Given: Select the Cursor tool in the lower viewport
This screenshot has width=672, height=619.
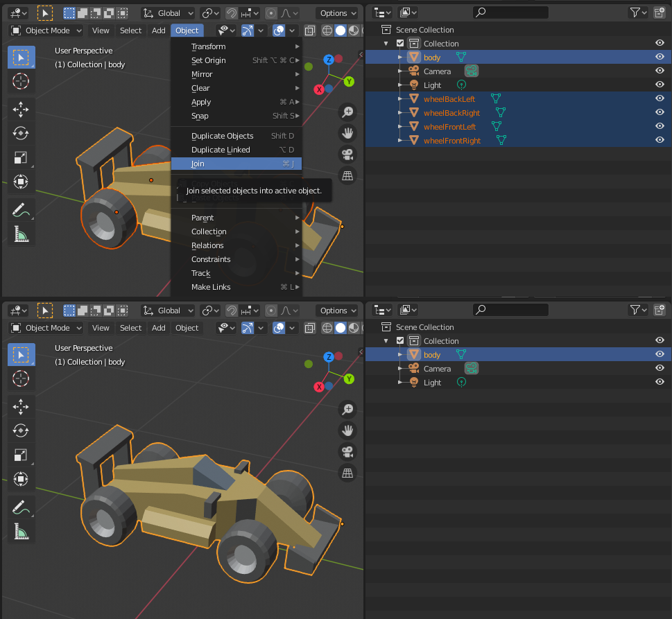Looking at the screenshot, I should 21,378.
